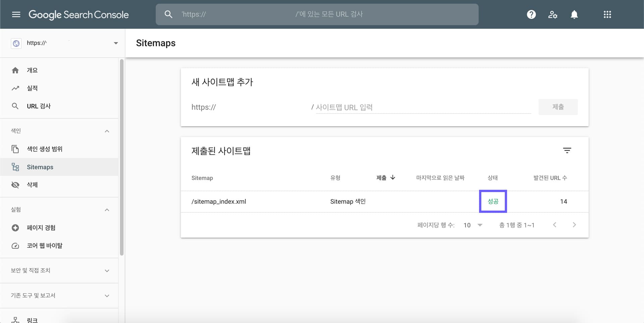The image size is (644, 323).
Task: Open the hamburger navigation menu
Action: point(16,14)
